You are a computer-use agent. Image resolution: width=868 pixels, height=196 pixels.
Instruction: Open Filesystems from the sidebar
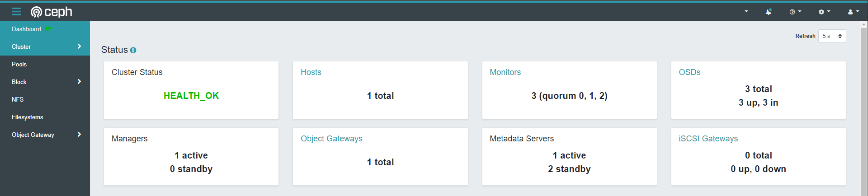click(x=45, y=117)
